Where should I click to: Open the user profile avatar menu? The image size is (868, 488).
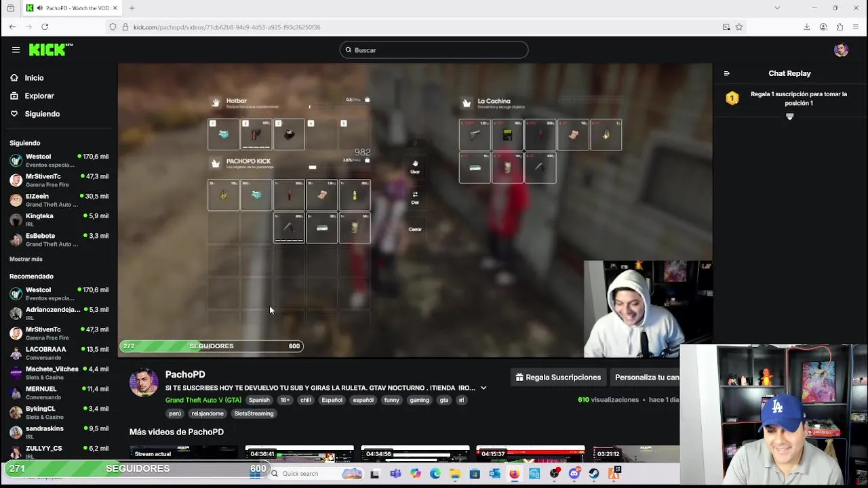pyautogui.click(x=841, y=50)
